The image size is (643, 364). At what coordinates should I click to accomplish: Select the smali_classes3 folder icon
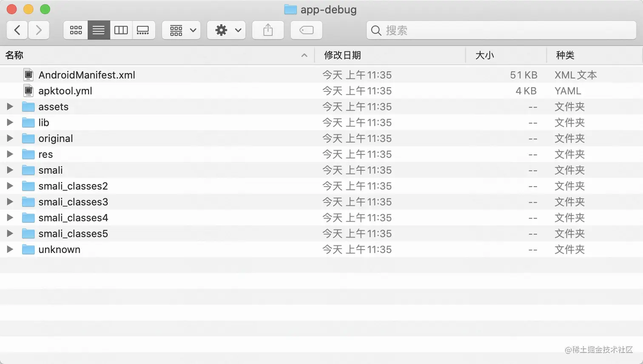point(28,202)
